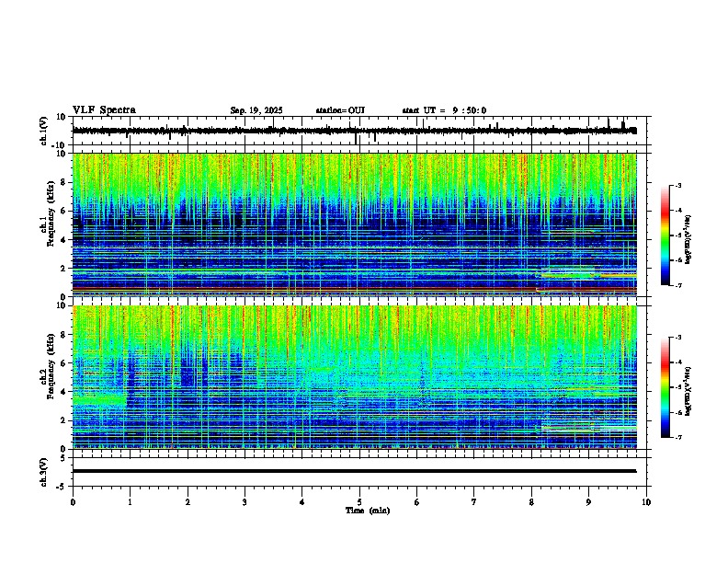Click the ch.2 spectrogram panel

pos(355,377)
